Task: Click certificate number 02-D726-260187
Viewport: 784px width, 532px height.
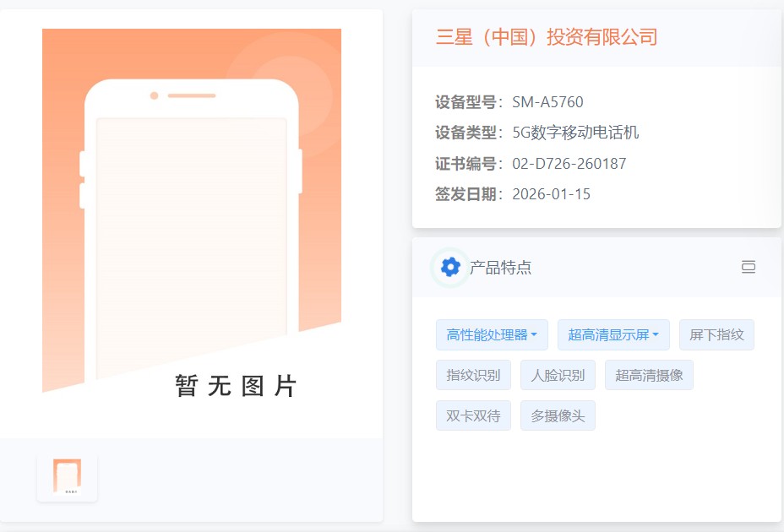Action: click(x=569, y=163)
